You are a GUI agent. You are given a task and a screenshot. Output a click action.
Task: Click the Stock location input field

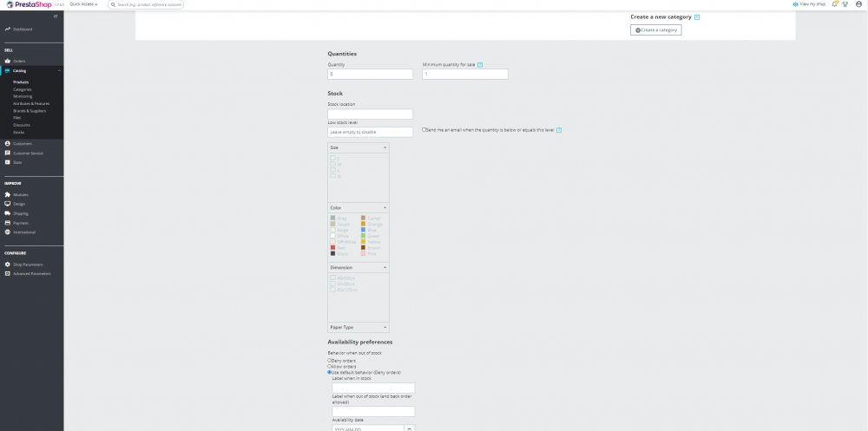[371, 114]
